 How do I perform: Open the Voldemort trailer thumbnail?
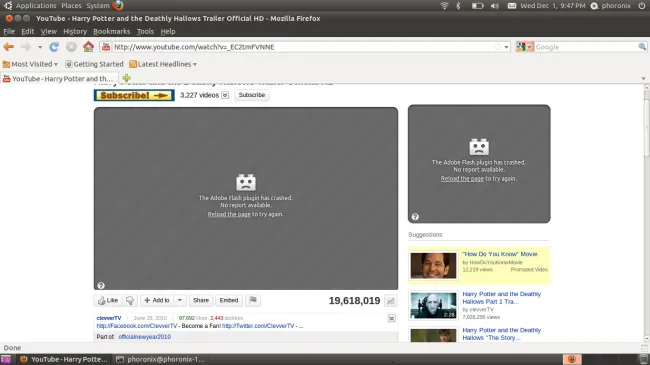coord(433,305)
